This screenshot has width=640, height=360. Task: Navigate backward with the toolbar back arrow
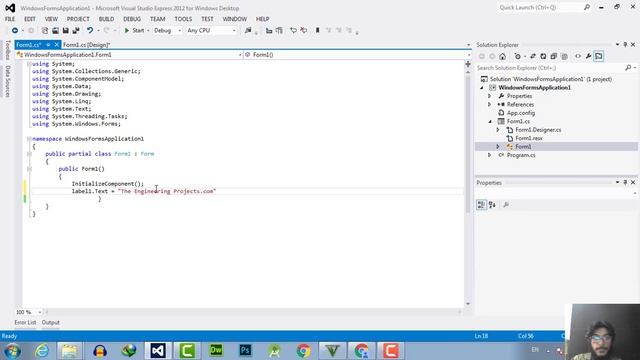coord(15,31)
